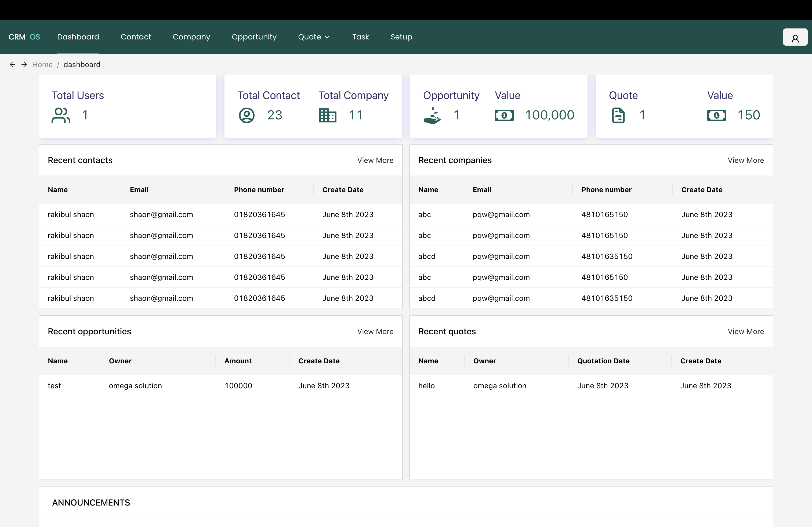Click the user profile icon
Image resolution: width=812 pixels, height=527 pixels.
[795, 37]
